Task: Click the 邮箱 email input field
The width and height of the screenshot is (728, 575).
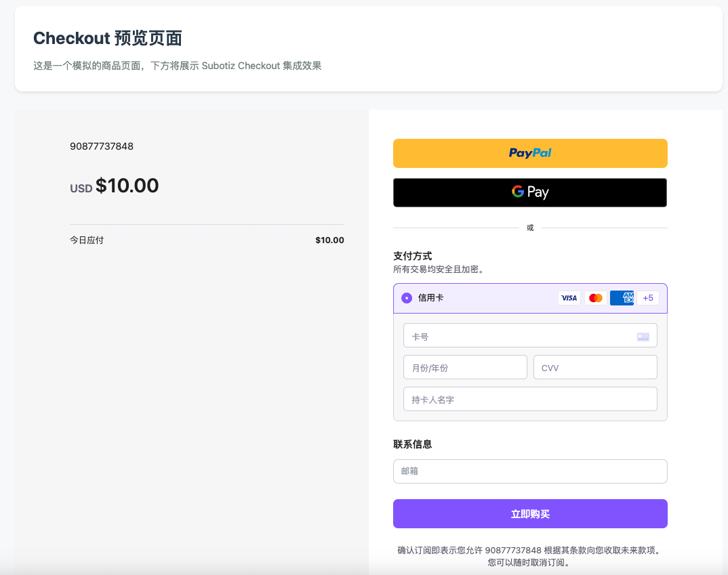Action: (x=530, y=471)
